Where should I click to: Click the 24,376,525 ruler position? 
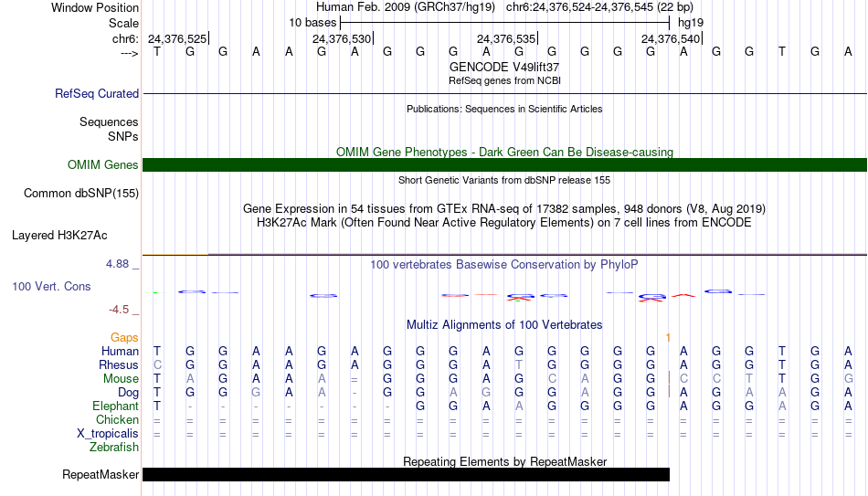click(177, 38)
